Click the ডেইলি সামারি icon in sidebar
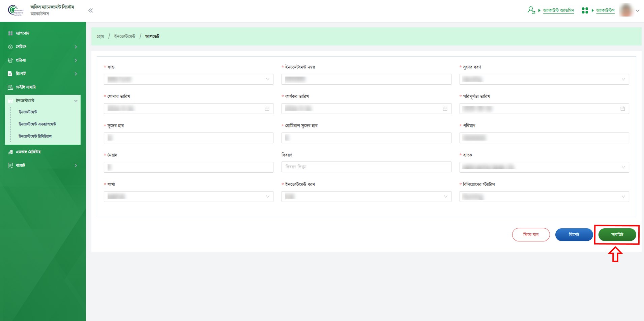This screenshot has height=321, width=644. pos(10,87)
